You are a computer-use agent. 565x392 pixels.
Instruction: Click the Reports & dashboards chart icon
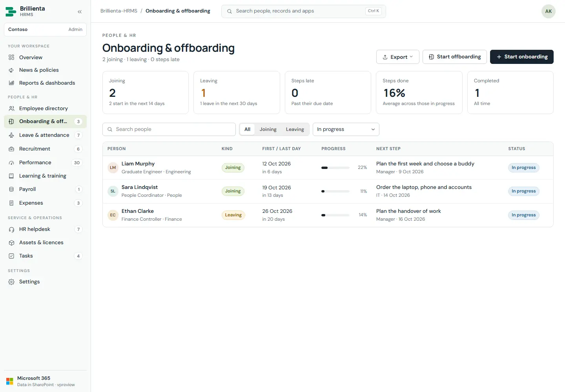click(x=11, y=83)
